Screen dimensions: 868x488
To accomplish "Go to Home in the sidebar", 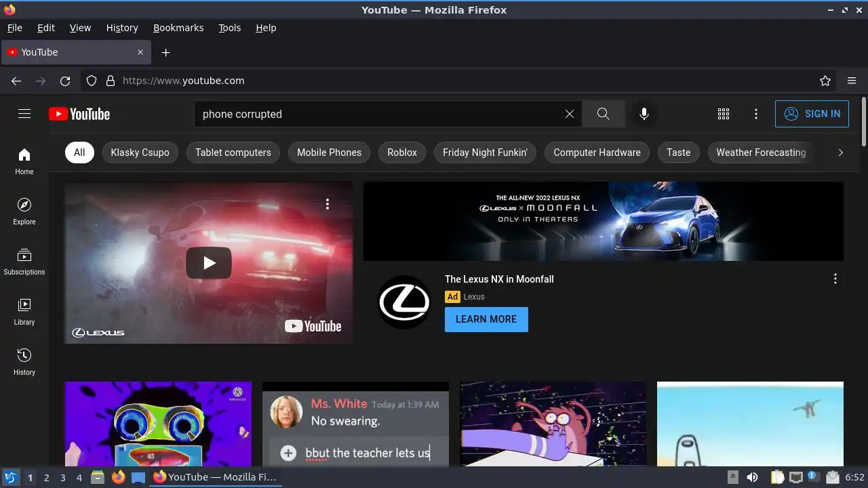I will click(x=24, y=161).
